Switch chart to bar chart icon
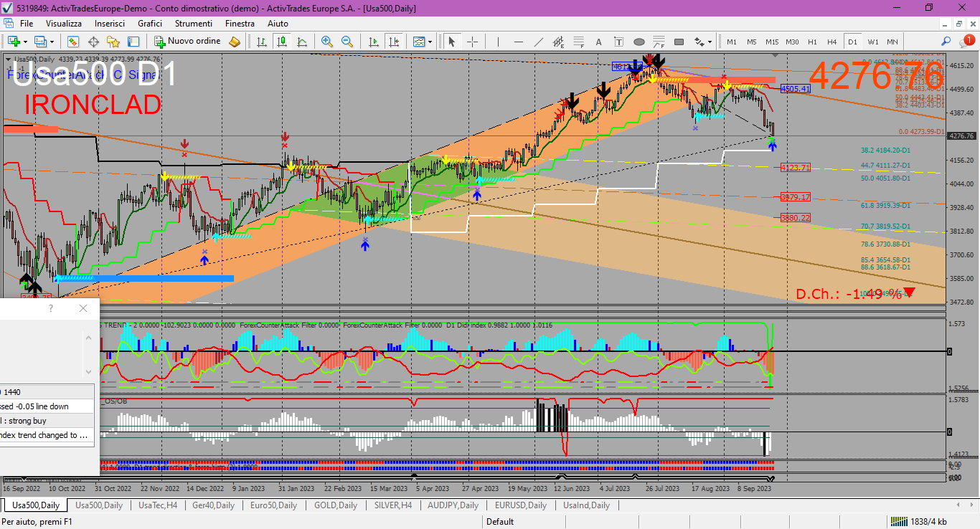The width and height of the screenshot is (980, 529). (x=262, y=42)
